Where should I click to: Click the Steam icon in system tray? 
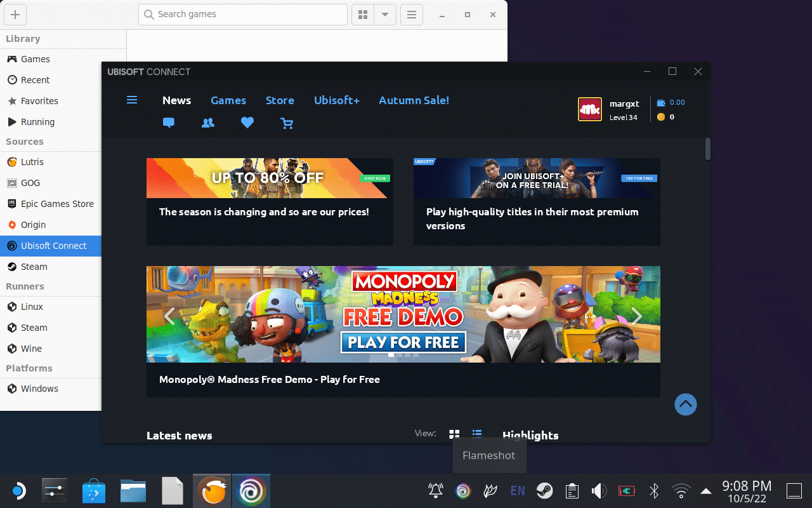(x=544, y=491)
